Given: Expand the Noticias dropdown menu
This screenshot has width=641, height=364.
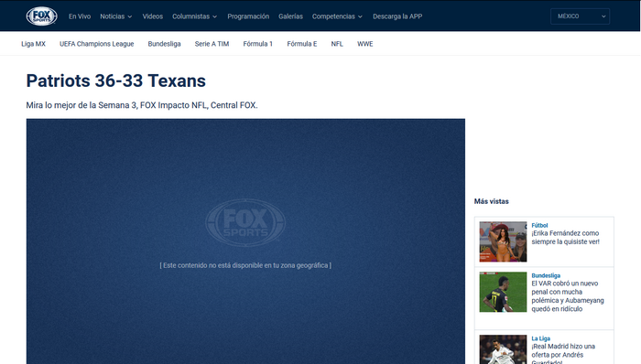Looking at the screenshot, I should point(116,16).
